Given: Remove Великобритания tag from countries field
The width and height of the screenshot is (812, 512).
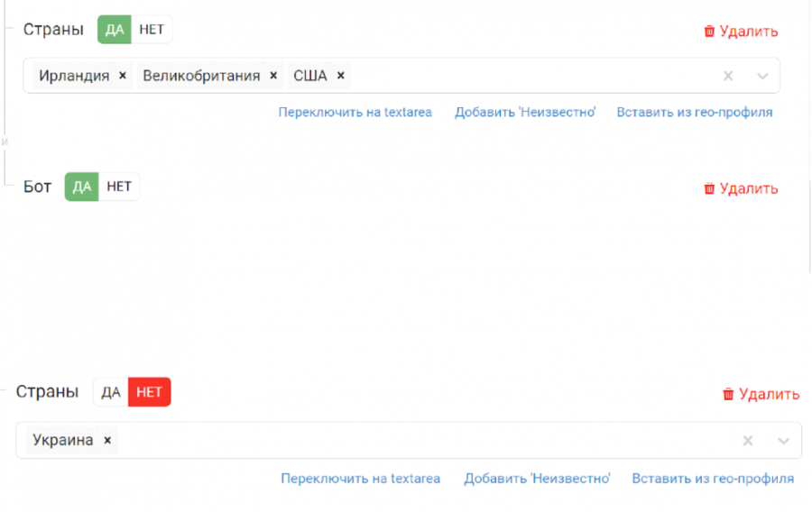Looking at the screenshot, I should click(x=273, y=76).
